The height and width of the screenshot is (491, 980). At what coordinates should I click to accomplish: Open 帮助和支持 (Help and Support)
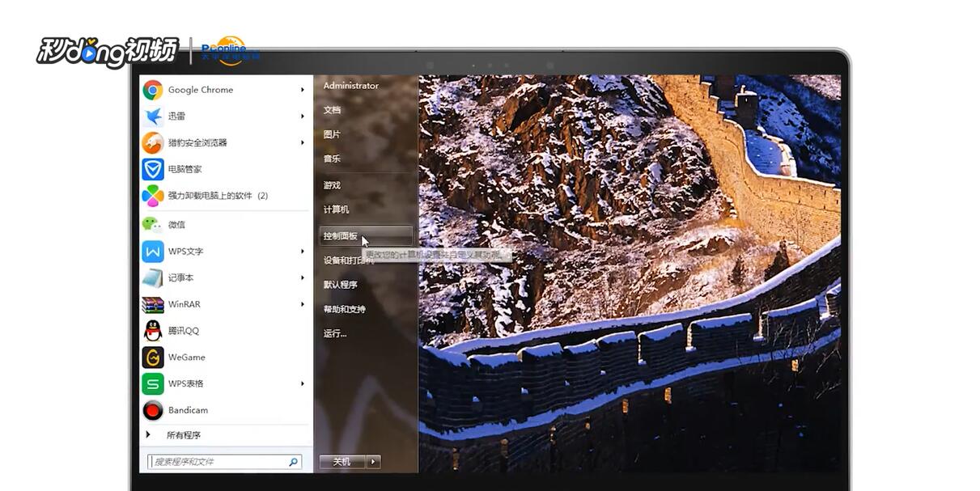point(344,309)
